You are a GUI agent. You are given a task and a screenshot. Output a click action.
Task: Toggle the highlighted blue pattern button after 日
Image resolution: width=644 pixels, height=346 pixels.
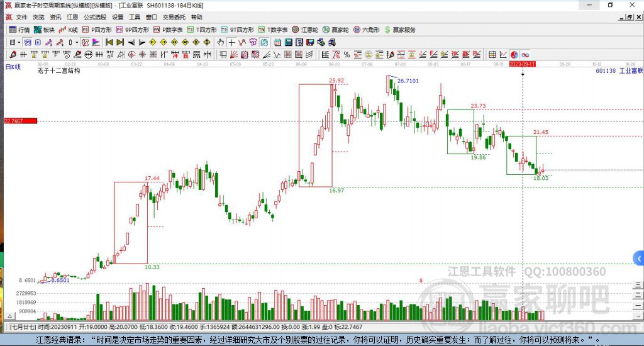pyautogui.click(x=28, y=42)
